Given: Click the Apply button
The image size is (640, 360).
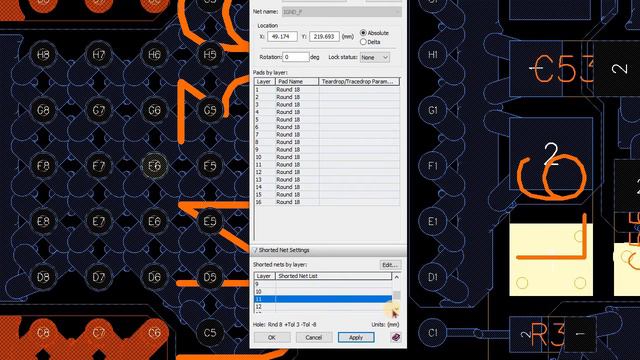Looking at the screenshot, I should coord(356,338).
